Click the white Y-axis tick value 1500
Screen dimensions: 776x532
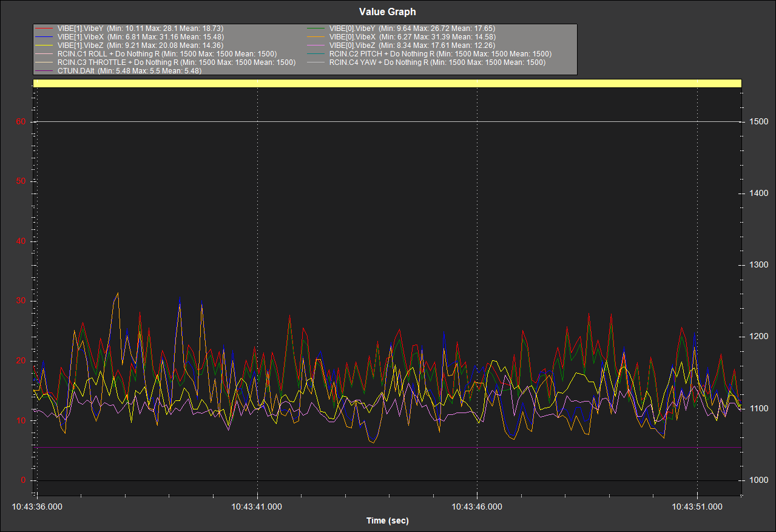click(x=760, y=121)
